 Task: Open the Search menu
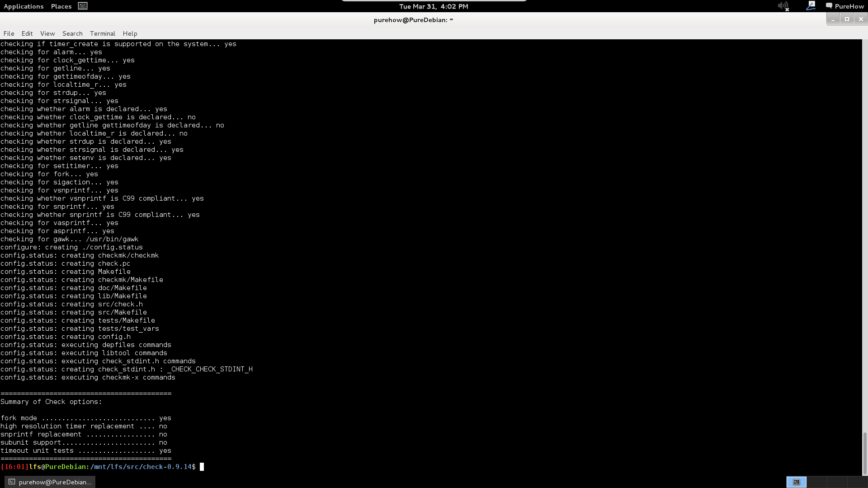click(72, 33)
